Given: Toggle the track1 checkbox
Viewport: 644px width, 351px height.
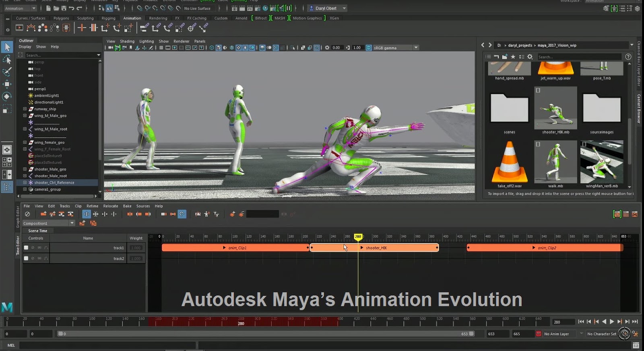Looking at the screenshot, I should point(26,247).
